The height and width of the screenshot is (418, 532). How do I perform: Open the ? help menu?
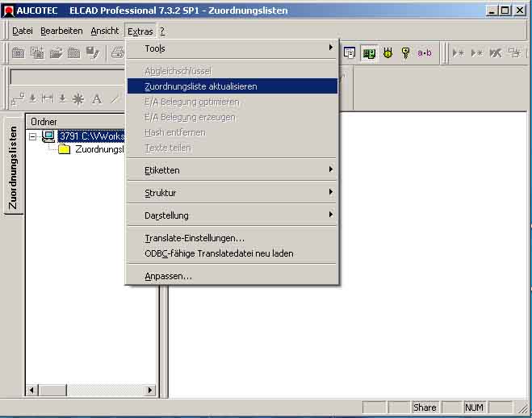162,31
